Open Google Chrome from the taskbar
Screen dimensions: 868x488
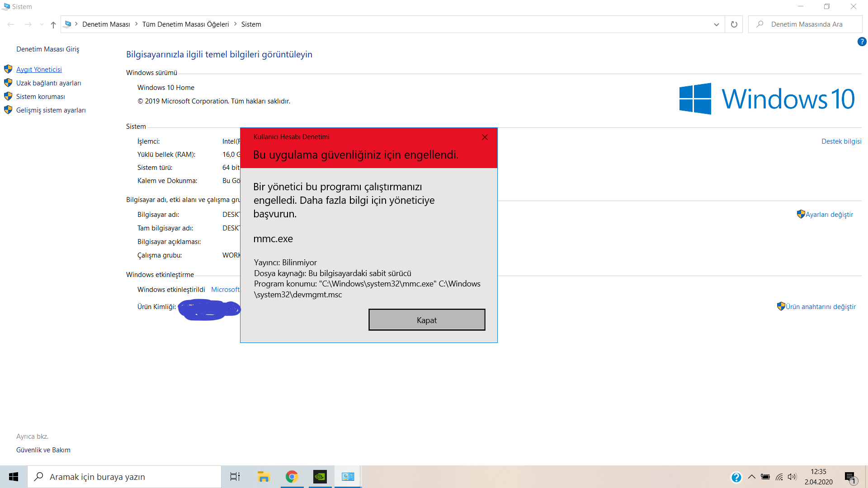292,477
